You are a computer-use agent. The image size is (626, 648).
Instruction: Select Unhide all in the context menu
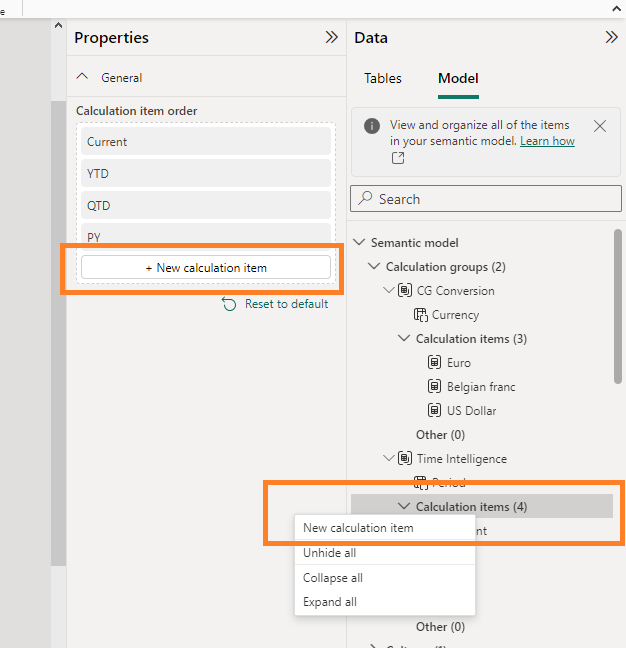click(x=330, y=554)
